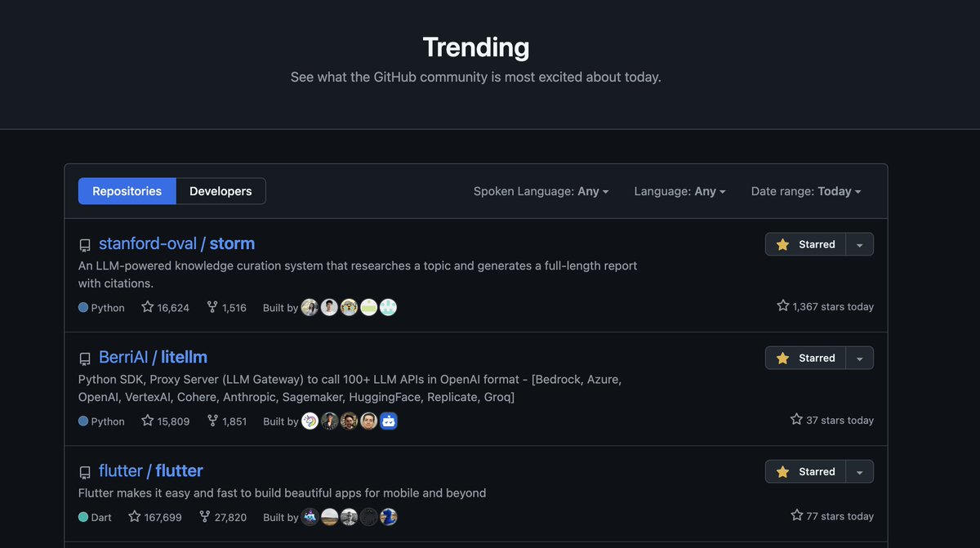The height and width of the screenshot is (548, 980).
Task: Click the 'See what the GitHub community' subtitle
Action: 476,78
